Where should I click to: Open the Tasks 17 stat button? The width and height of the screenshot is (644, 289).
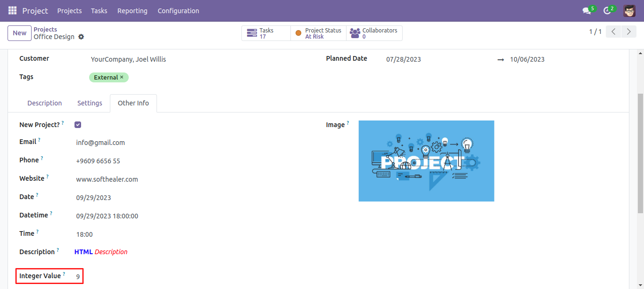tap(266, 33)
